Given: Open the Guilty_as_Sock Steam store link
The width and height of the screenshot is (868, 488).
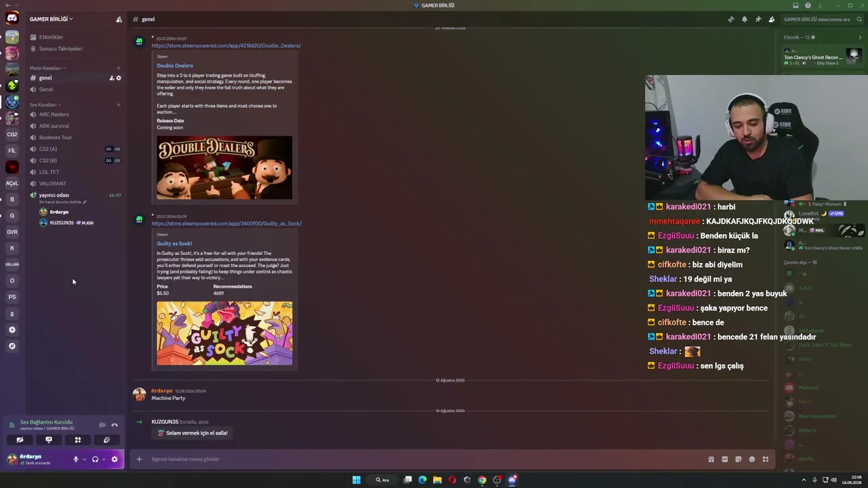Looking at the screenshot, I should point(226,224).
